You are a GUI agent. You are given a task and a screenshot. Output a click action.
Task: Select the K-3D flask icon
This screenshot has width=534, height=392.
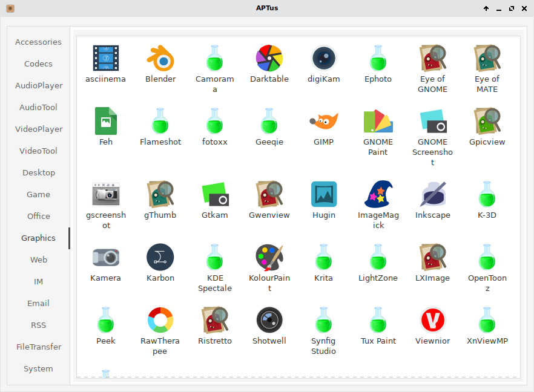(x=487, y=194)
